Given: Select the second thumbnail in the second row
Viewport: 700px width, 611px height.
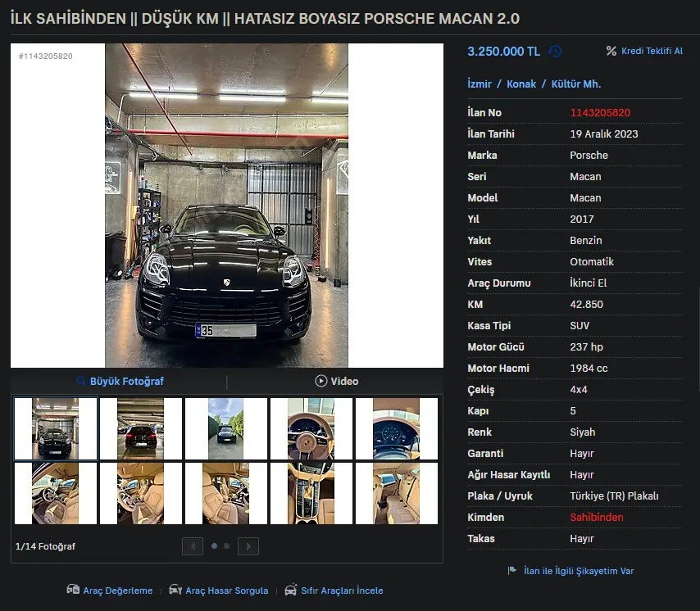Looking at the screenshot, I should point(141,493).
